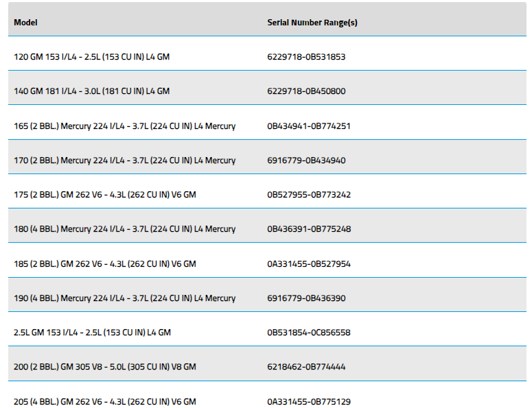Select serial range 6916779-0B434940
Screen dimensions: 532x408
click(x=306, y=160)
